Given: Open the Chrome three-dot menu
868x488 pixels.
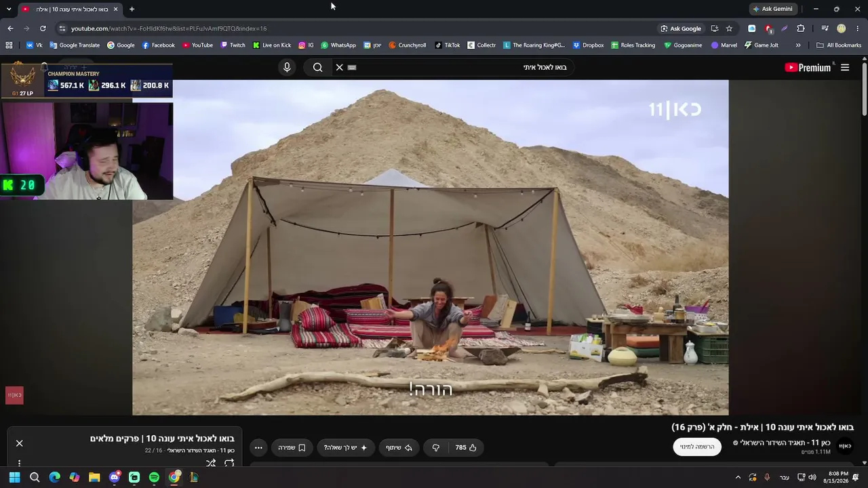Looking at the screenshot, I should (858, 28).
